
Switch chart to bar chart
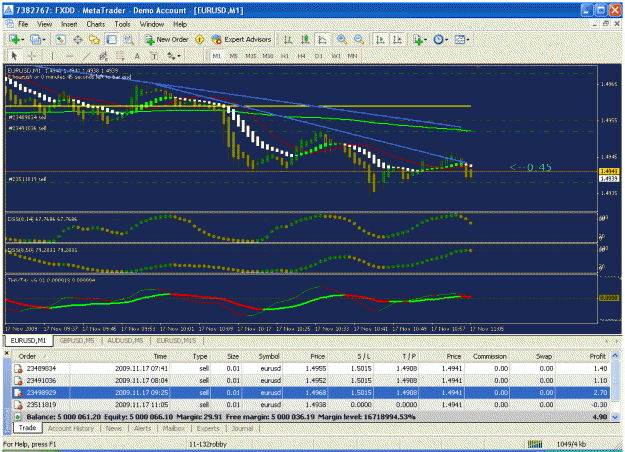[288, 39]
